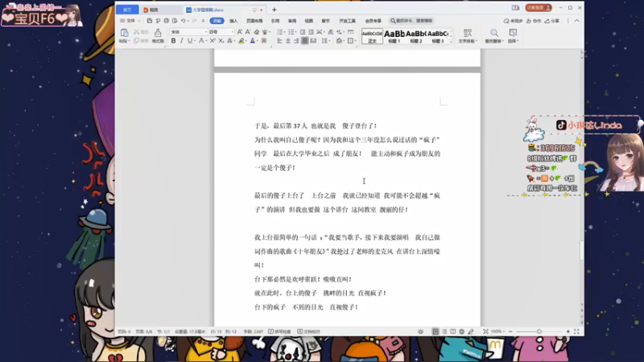This screenshot has height=362, width=644.
Task: Switch to outline view in status bar
Action: coord(444,331)
